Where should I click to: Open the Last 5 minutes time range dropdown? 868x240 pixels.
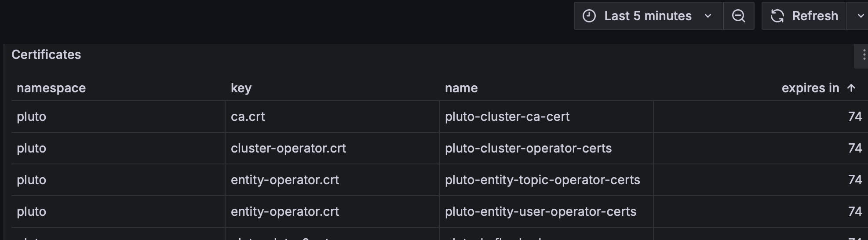coord(649,16)
